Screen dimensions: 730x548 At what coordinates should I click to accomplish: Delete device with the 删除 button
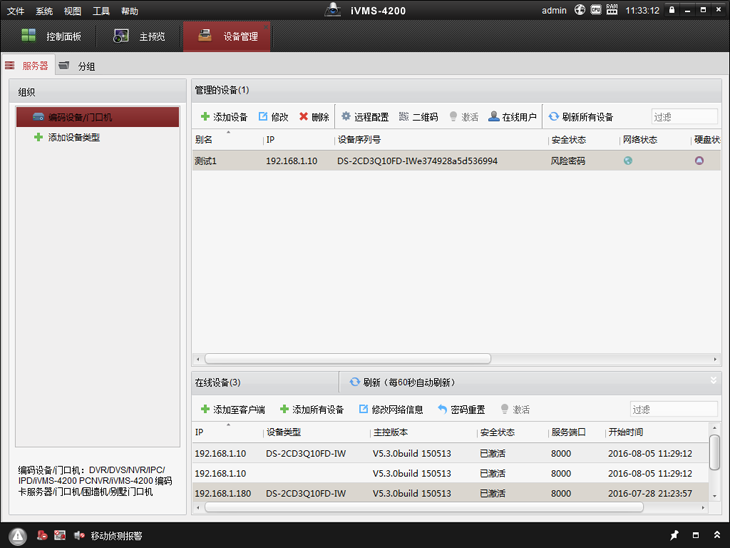pos(314,117)
